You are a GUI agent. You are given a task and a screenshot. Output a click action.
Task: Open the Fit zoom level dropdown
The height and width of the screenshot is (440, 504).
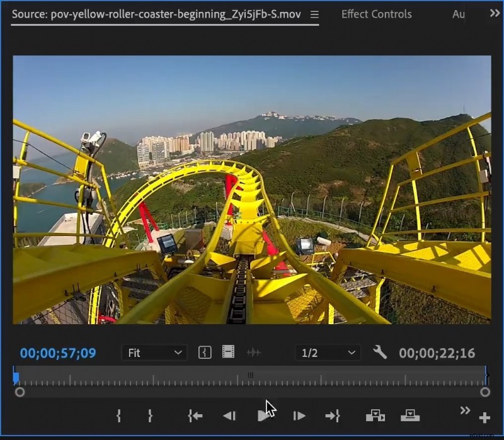[x=154, y=353]
